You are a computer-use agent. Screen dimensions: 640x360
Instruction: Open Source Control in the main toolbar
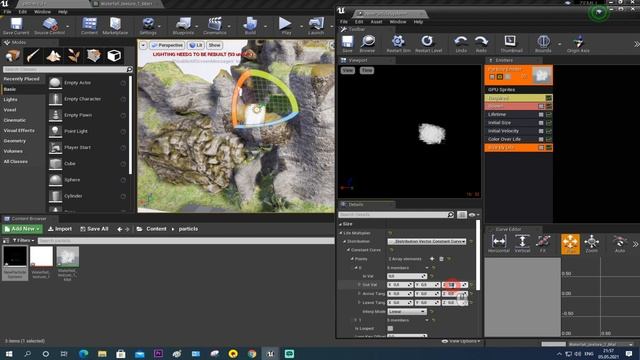pyautogui.click(x=50, y=26)
